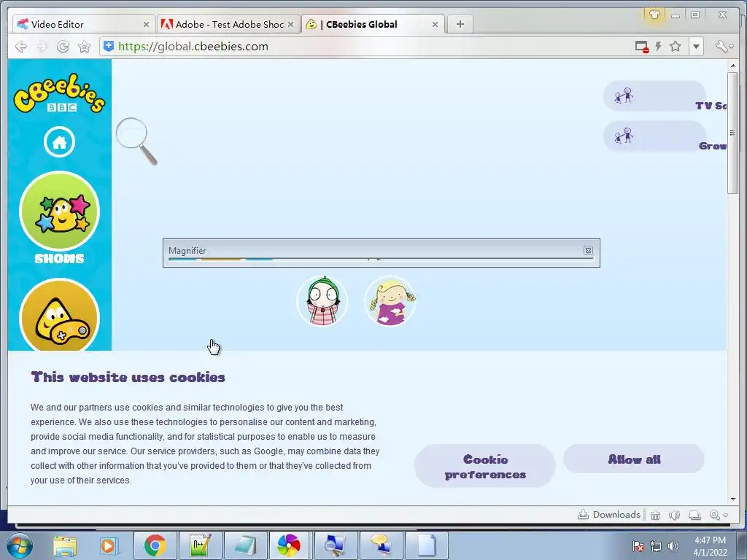
Task: Click the network tray icon
Action: pyautogui.click(x=656, y=546)
